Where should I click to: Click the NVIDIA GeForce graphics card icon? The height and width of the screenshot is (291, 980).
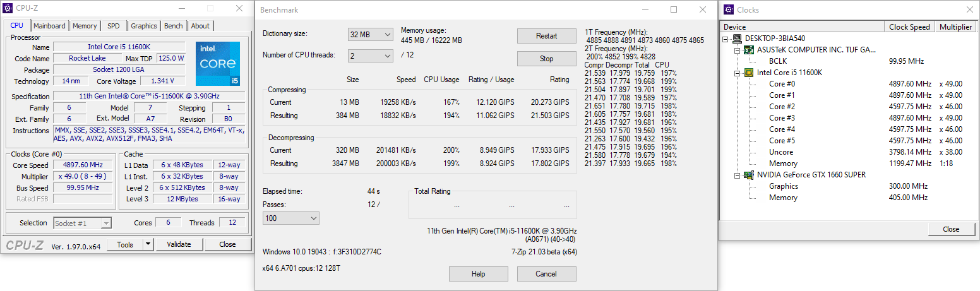pyautogui.click(x=750, y=175)
